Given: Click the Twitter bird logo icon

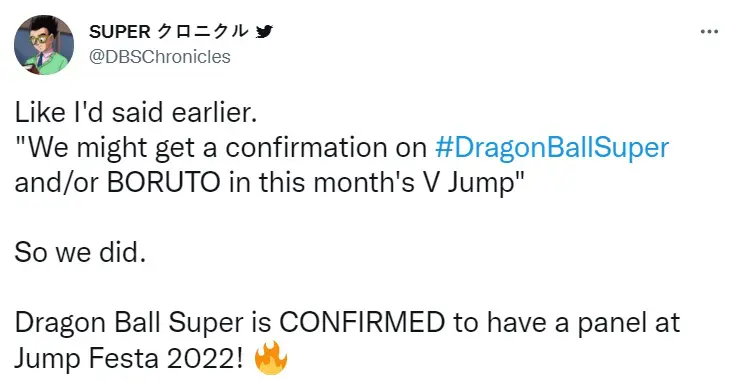Looking at the screenshot, I should coord(264,32).
